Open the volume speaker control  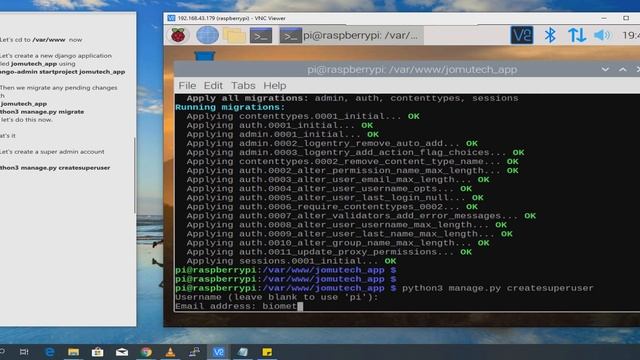602,35
